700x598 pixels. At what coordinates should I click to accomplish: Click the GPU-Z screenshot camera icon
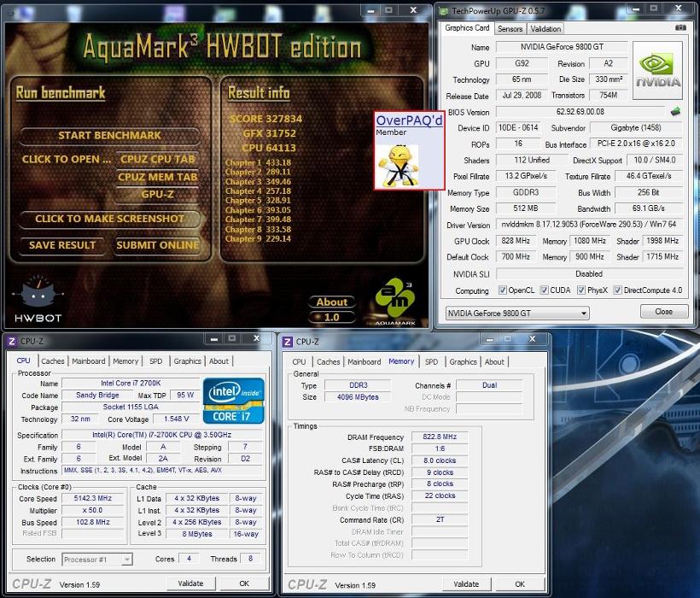680,27
